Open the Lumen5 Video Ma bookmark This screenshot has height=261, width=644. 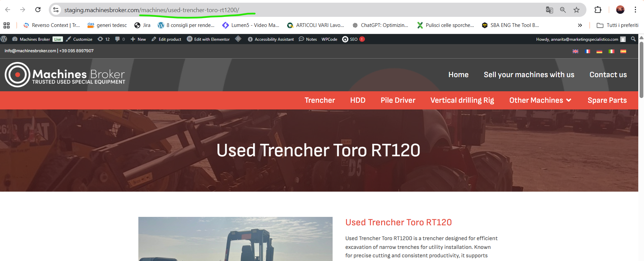click(251, 25)
